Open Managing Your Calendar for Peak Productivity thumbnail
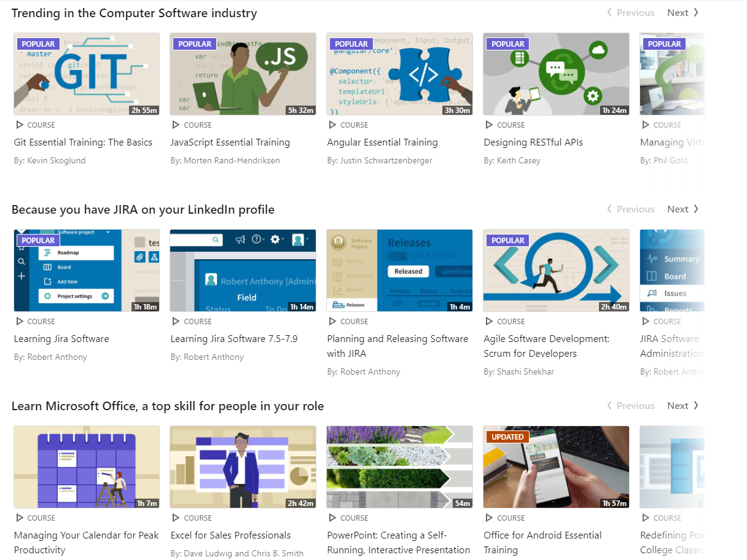The width and height of the screenshot is (747, 560). (x=87, y=467)
